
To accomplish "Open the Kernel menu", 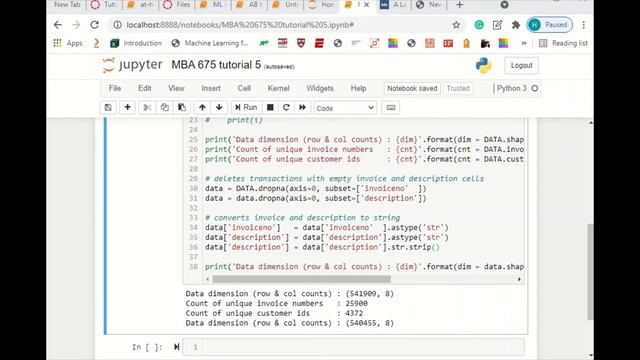I will pos(278,88).
